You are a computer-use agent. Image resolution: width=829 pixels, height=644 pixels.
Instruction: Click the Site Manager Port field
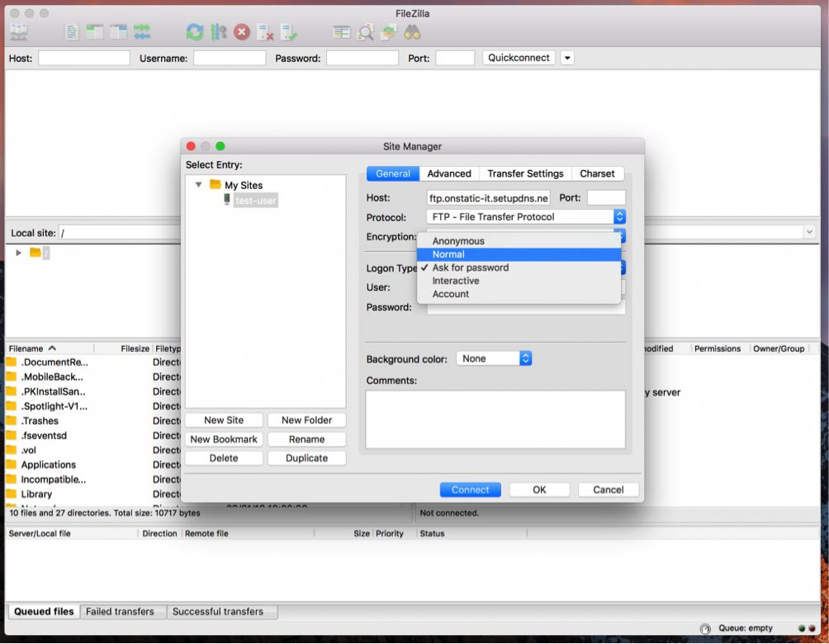pyautogui.click(x=606, y=198)
